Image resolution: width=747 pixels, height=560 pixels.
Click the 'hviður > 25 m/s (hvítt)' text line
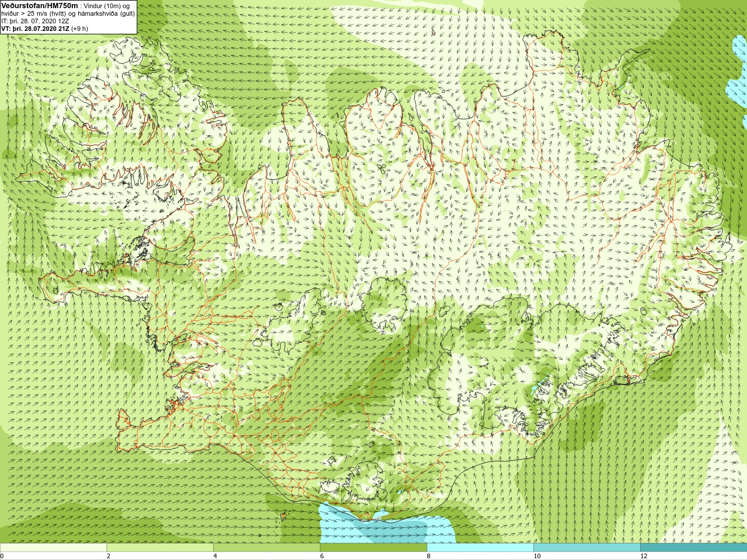pos(34,13)
